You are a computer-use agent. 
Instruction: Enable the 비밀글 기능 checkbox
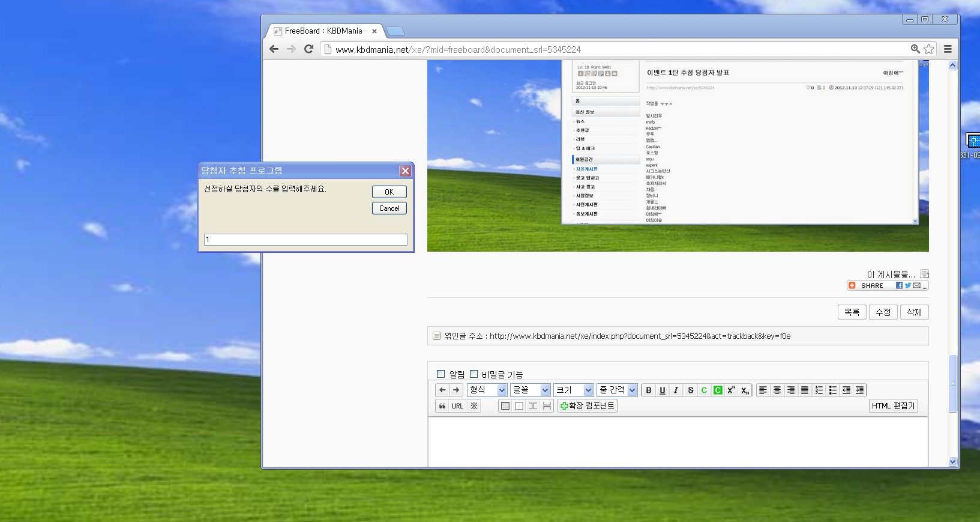(474, 374)
